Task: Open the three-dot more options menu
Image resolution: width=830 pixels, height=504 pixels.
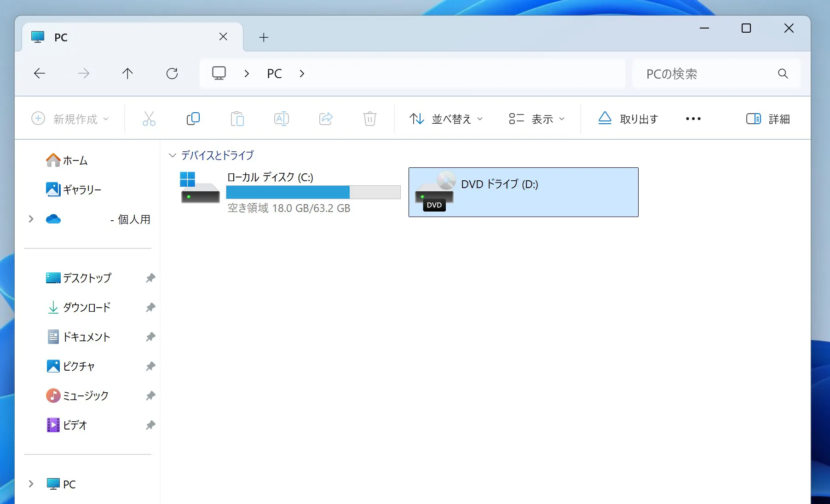Action: coord(693,119)
